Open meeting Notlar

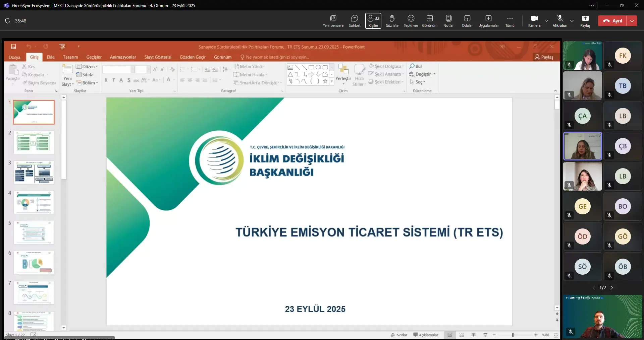coord(448,21)
